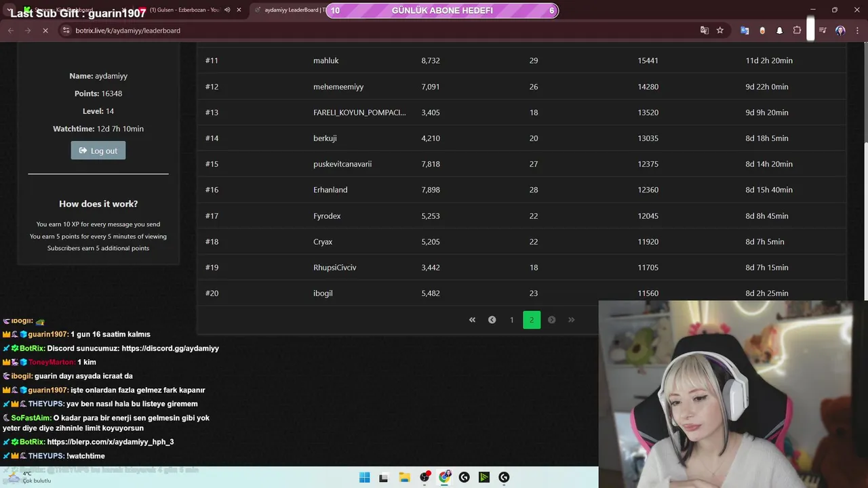Image resolution: width=868 pixels, height=488 pixels.
Task: Click FARELI_KOYUN_POMPACI username
Action: point(359,113)
